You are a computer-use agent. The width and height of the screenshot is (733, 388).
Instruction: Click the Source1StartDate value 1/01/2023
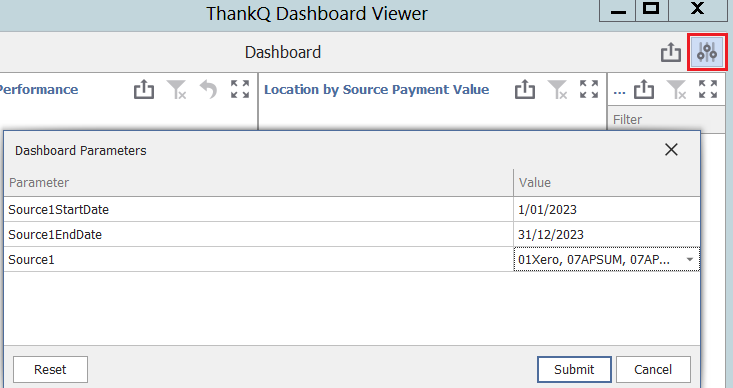pos(547,209)
